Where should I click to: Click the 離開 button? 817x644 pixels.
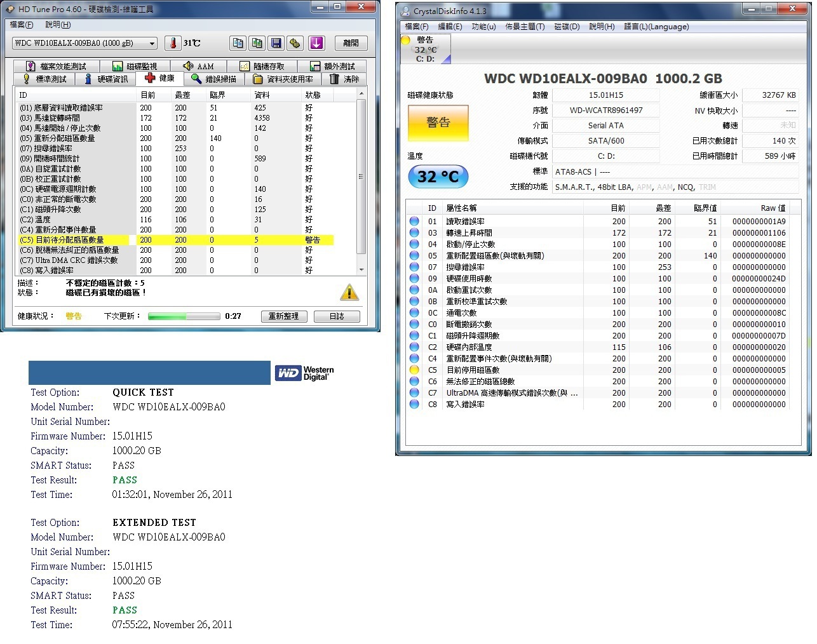[351, 43]
